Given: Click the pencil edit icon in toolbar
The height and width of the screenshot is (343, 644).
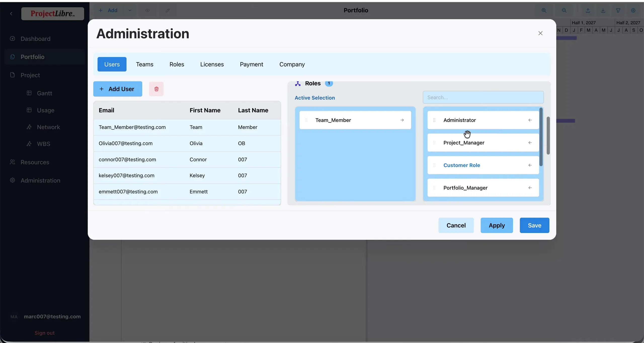Looking at the screenshot, I should coord(168,10).
